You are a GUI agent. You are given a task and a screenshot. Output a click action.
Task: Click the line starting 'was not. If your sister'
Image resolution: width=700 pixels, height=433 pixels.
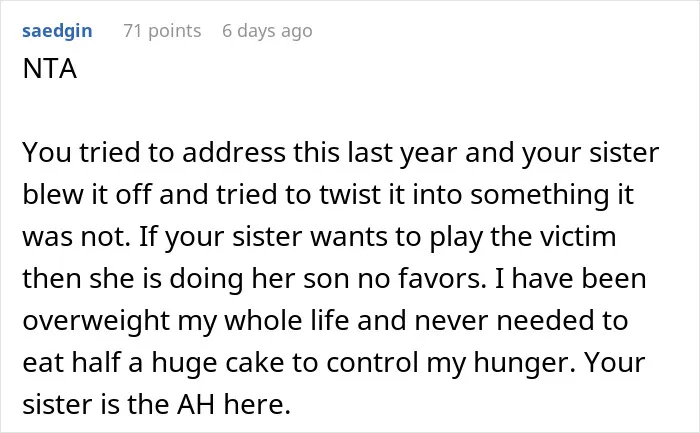(319, 237)
